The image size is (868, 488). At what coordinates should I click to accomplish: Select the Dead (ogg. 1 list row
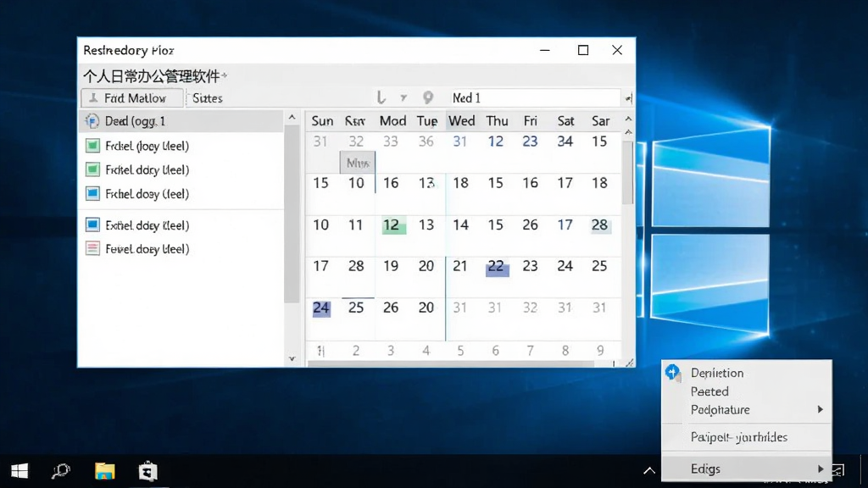click(181, 120)
